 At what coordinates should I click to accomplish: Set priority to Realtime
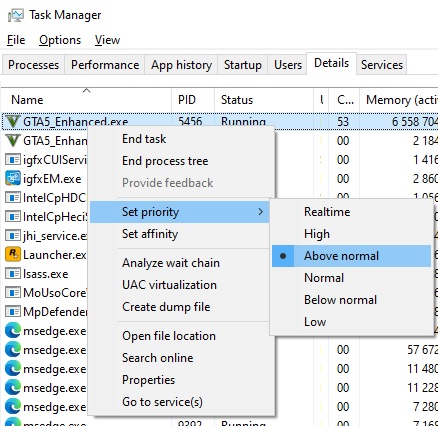[351, 212]
